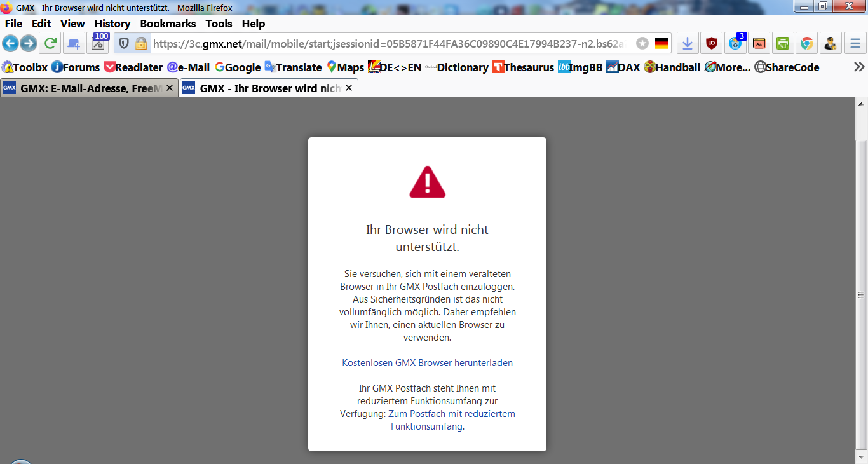Open the zoom tool showing 100 badge

pyautogui.click(x=98, y=43)
